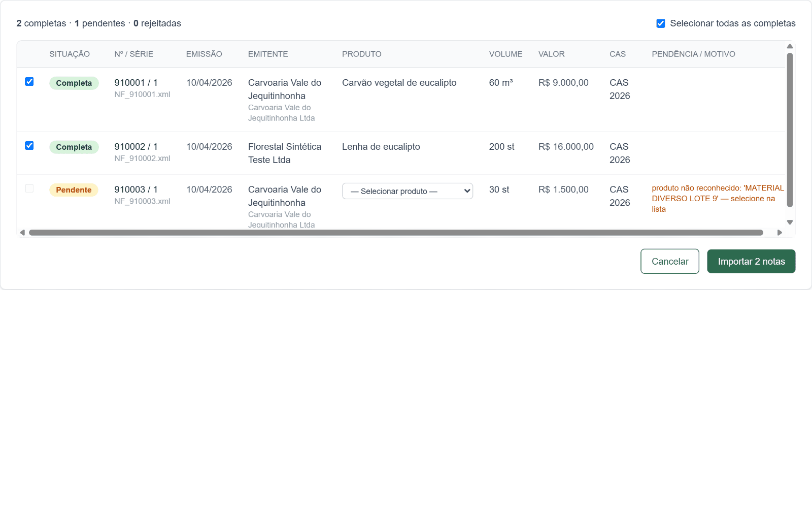
Task: Click the PENDÊNCIA / MOTIVO column header
Action: pyautogui.click(x=694, y=54)
